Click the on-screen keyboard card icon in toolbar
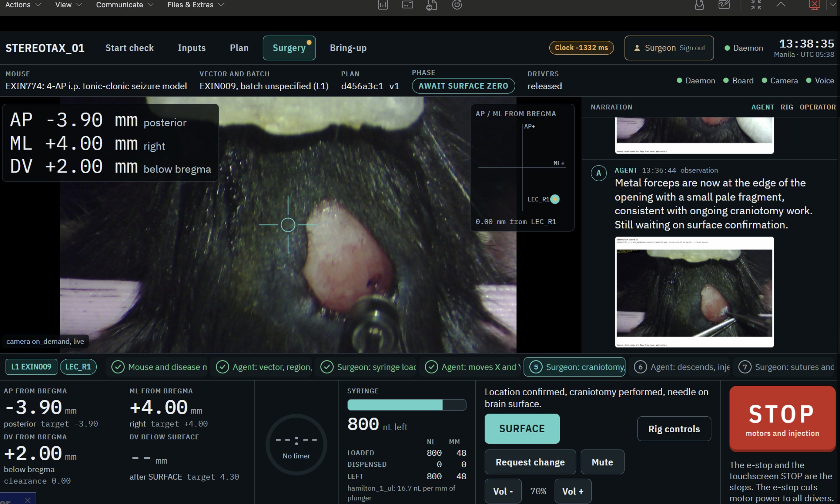The height and width of the screenshot is (504, 840). (x=407, y=5)
